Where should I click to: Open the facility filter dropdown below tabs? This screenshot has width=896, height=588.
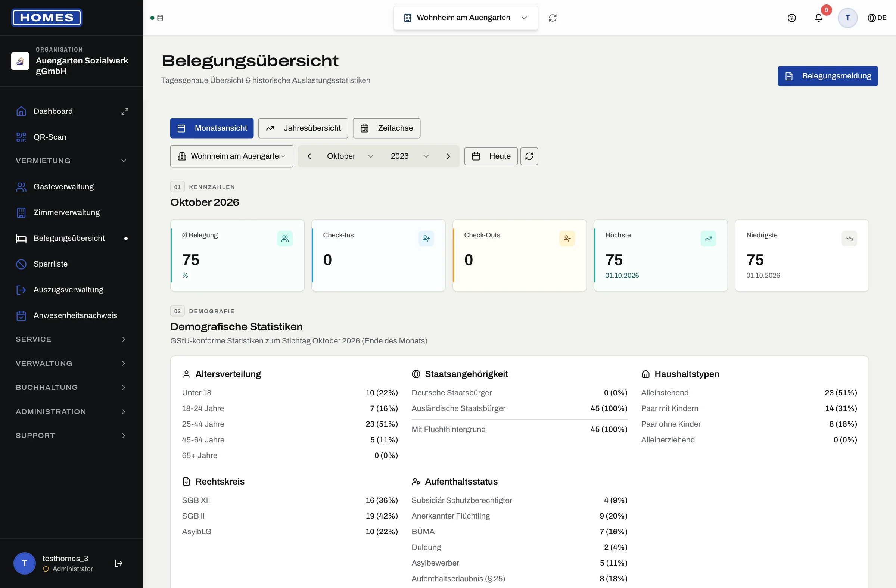231,156
